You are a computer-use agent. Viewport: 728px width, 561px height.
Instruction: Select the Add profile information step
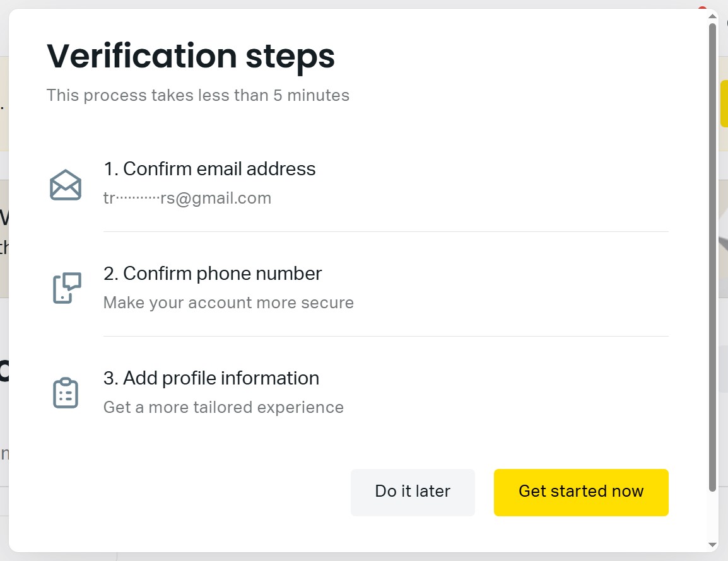pyautogui.click(x=211, y=378)
